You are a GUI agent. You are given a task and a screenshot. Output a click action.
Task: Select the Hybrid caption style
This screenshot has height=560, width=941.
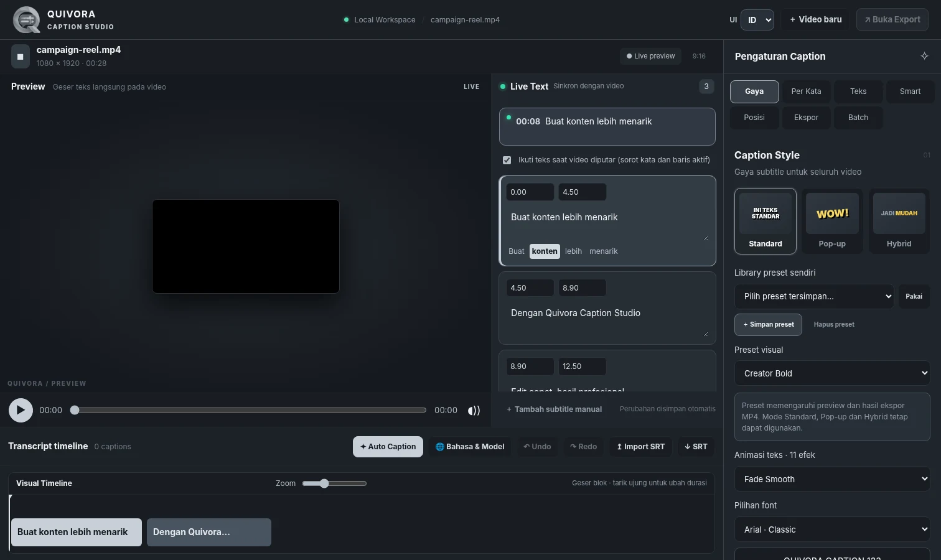(x=899, y=221)
